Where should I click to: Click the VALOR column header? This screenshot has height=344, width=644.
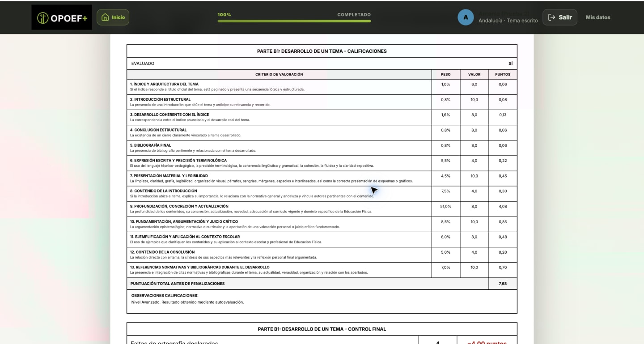click(474, 74)
